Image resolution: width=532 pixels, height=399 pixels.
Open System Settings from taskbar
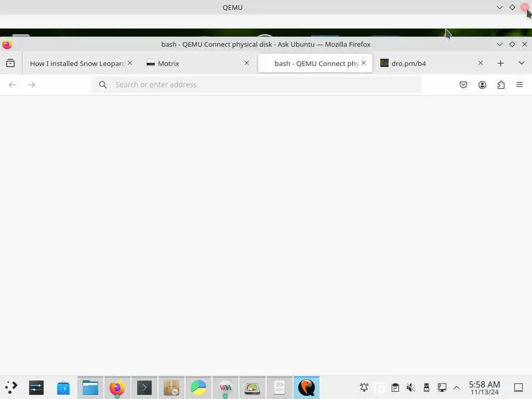point(36,388)
